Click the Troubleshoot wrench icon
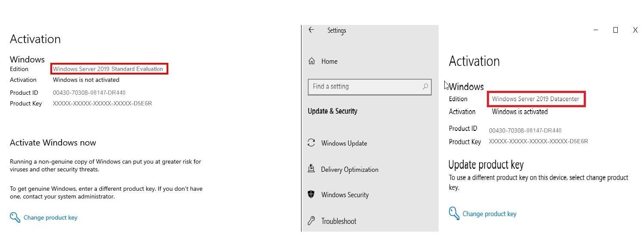Viewport: 644px width, 251px height. 312,221
